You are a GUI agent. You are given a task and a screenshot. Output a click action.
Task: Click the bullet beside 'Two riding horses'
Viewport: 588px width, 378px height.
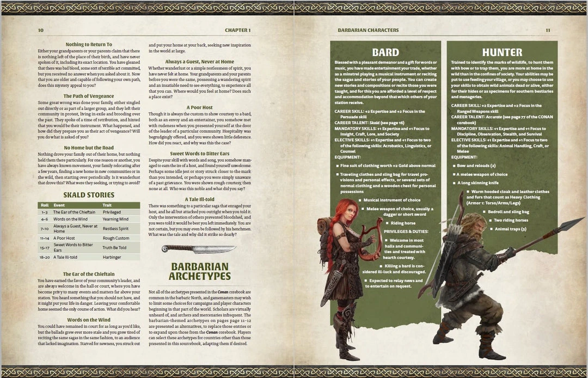point(490,221)
